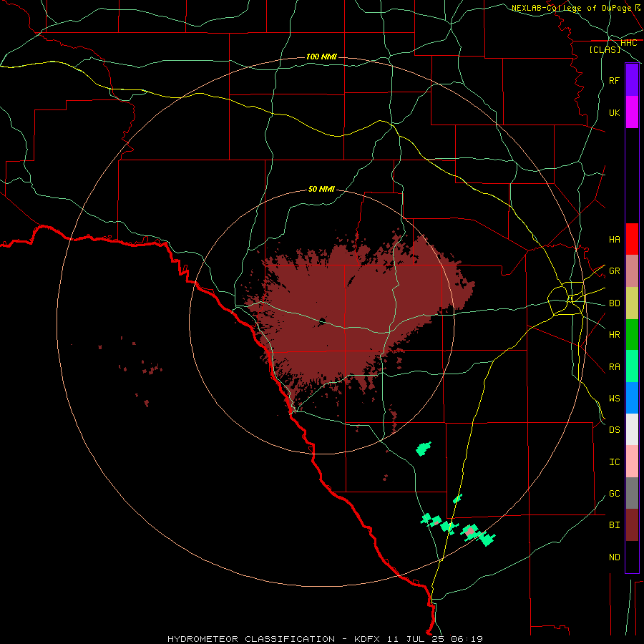Screen dimensions: 644x644
Task: Click the 100 NMI range ring label
Action: click(321, 57)
